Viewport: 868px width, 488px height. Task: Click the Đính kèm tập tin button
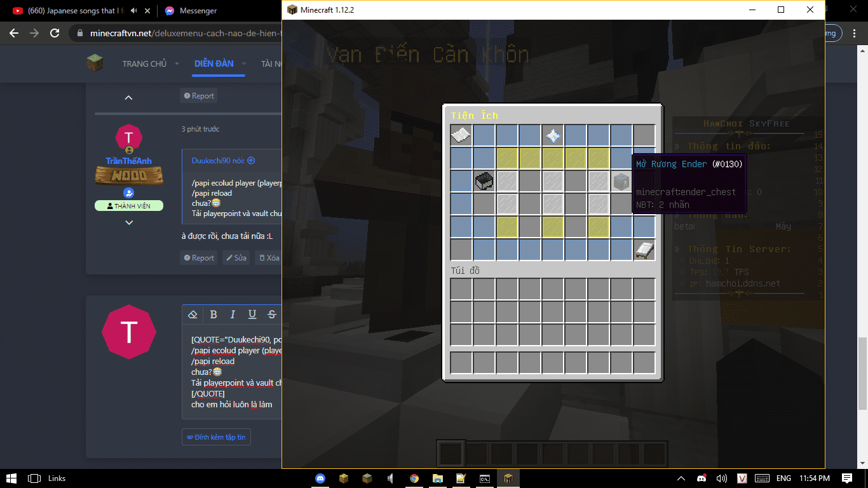pos(216,437)
